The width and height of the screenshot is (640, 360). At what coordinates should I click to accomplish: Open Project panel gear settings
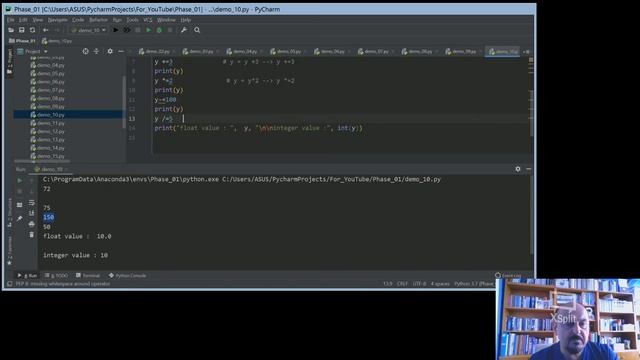(110, 51)
